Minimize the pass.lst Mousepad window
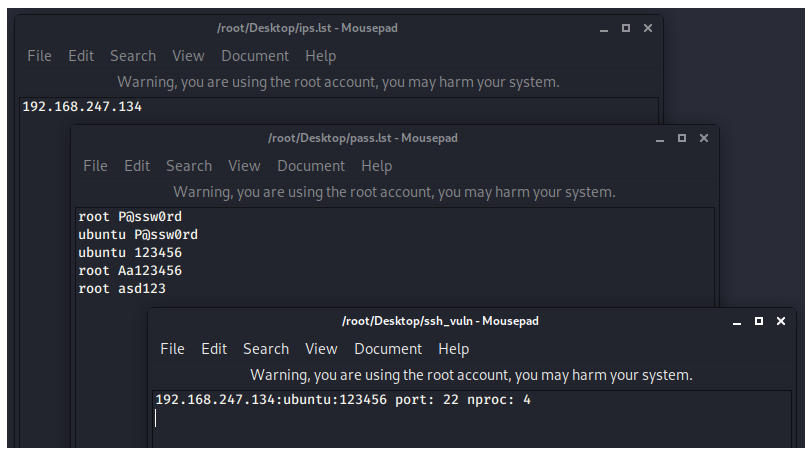Screen dimensions: 812x455 coord(660,139)
